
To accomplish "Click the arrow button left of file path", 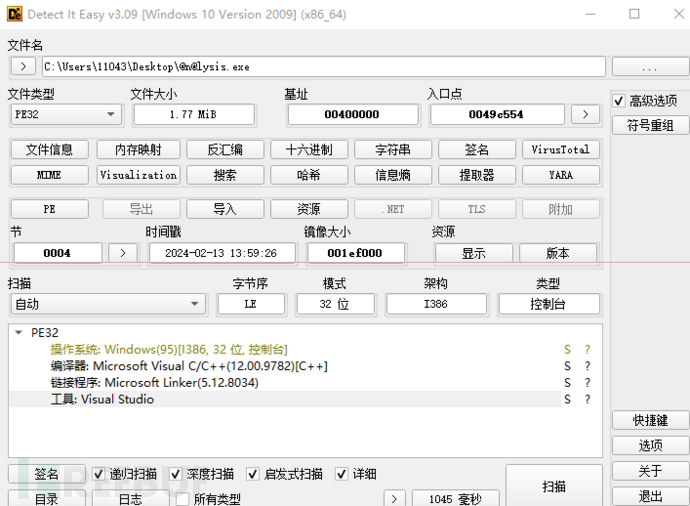I will pyautogui.click(x=23, y=67).
